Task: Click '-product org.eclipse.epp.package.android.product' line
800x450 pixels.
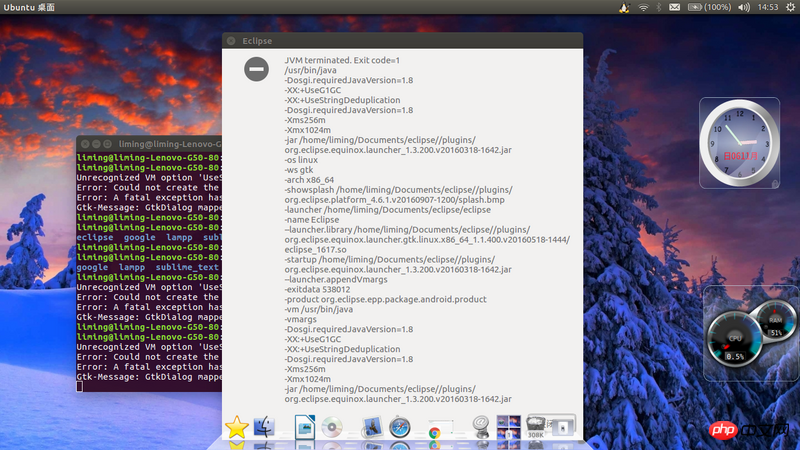Action: click(385, 299)
